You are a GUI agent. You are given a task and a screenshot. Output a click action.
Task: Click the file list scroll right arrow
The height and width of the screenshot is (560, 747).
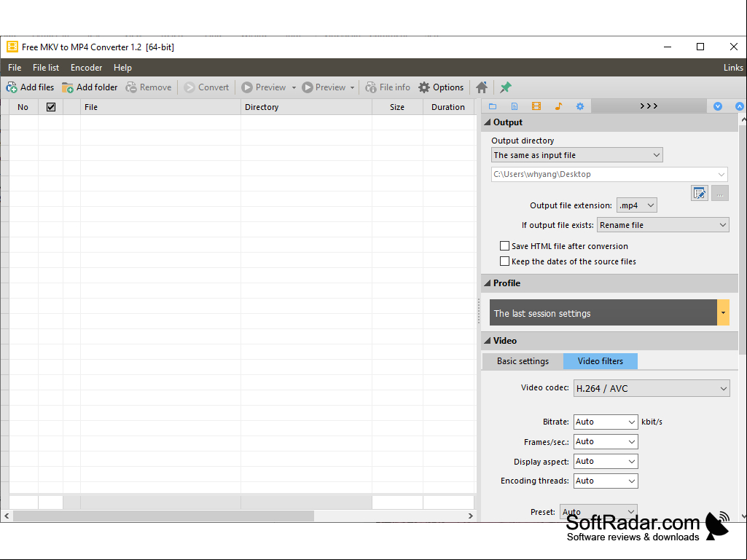471,516
